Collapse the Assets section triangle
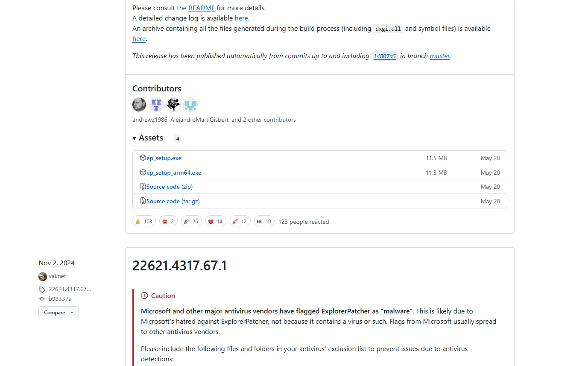 point(135,138)
